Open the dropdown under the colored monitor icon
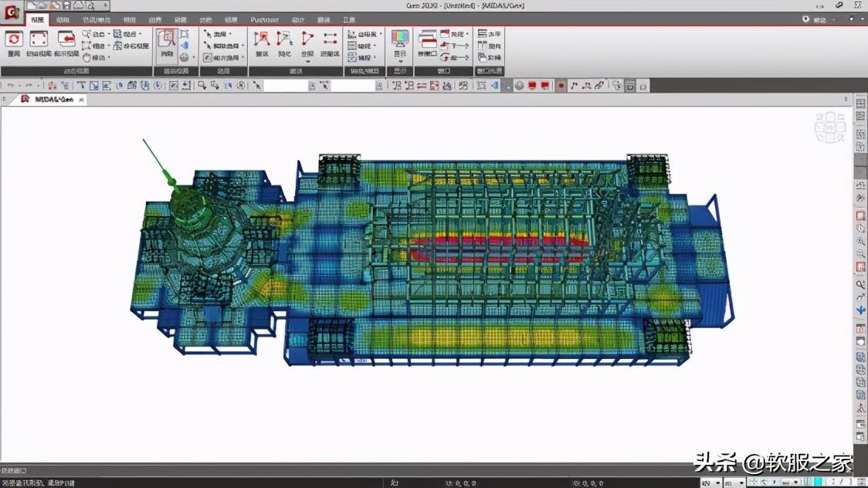 [x=400, y=62]
